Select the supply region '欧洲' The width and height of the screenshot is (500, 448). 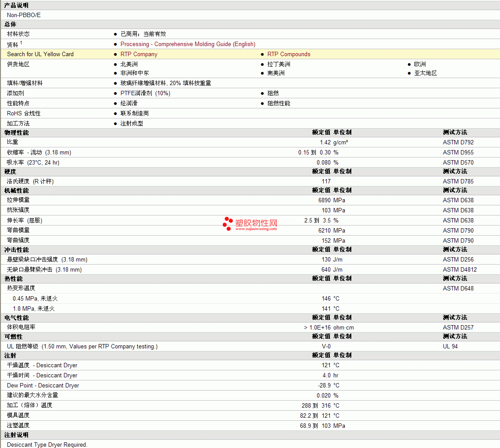(420, 64)
